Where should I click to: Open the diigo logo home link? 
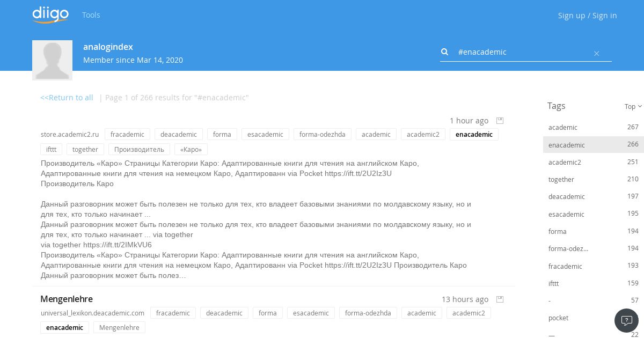pos(50,15)
